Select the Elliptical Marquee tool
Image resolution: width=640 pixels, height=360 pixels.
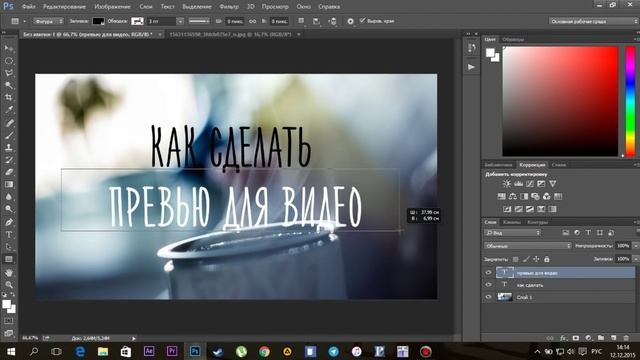click(x=9, y=61)
